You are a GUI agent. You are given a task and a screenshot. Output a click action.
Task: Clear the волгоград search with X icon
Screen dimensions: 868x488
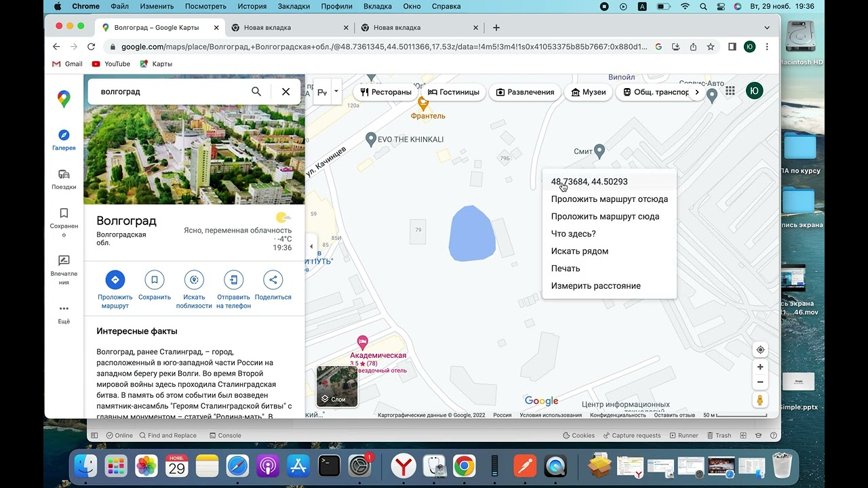[x=285, y=91]
